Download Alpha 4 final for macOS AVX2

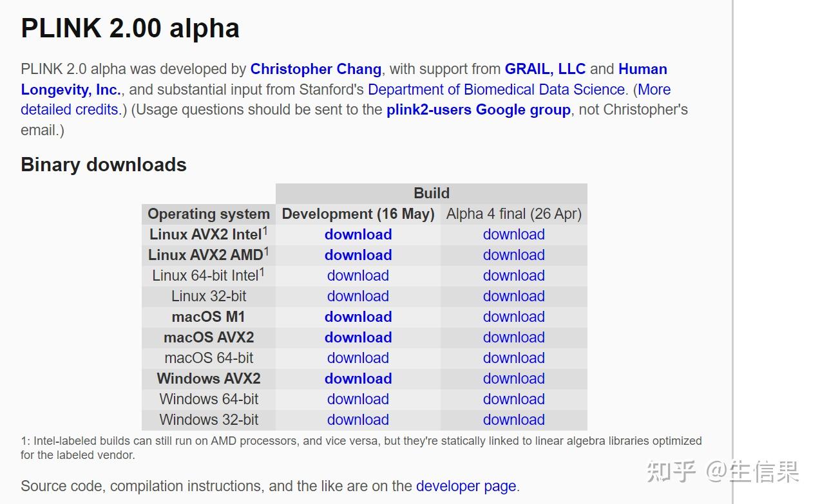tap(513, 338)
